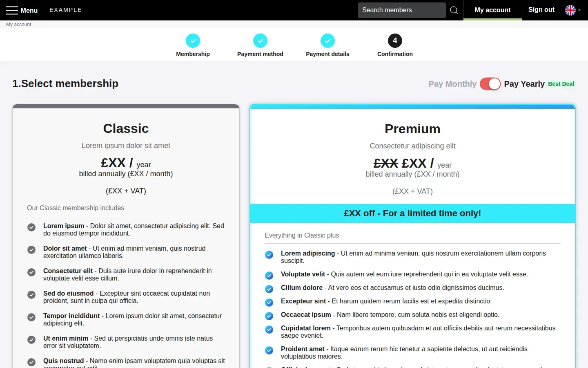Click the Best Deal badge
This screenshot has height=368, width=588.
coord(561,84)
